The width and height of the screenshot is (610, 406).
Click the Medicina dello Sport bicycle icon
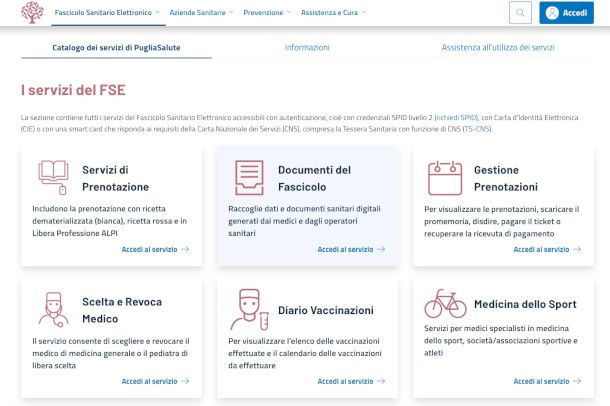click(x=445, y=303)
